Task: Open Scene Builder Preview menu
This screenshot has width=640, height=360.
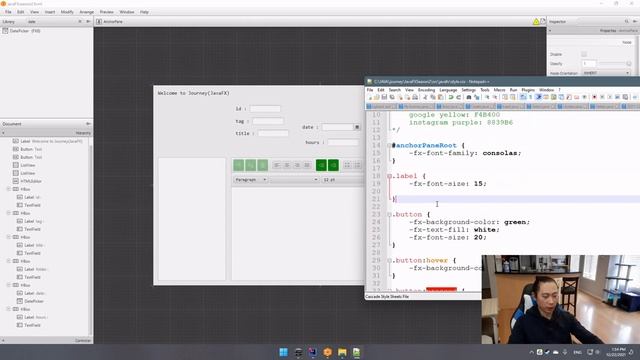Action: point(107,12)
